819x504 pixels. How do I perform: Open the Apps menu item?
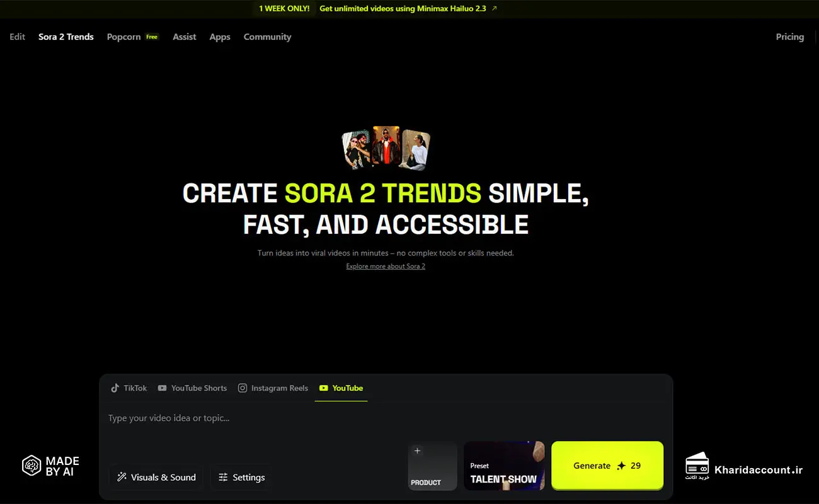[220, 37]
